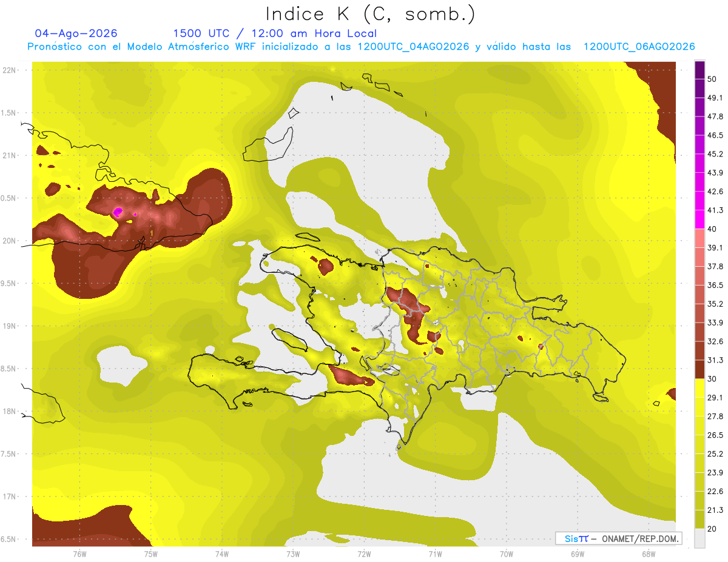Click the legend value "46.5"
728x562 pixels.
715,135
